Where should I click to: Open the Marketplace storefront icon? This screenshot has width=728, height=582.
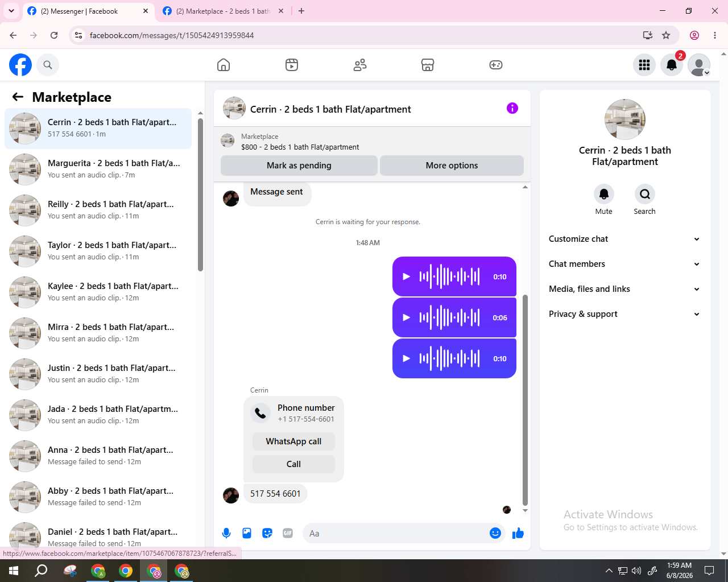tap(428, 65)
